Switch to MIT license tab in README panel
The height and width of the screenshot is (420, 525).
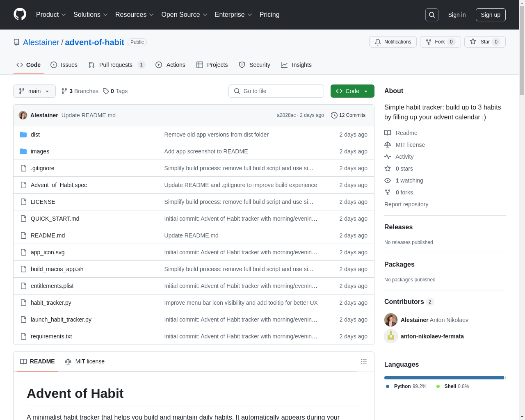tap(84, 361)
